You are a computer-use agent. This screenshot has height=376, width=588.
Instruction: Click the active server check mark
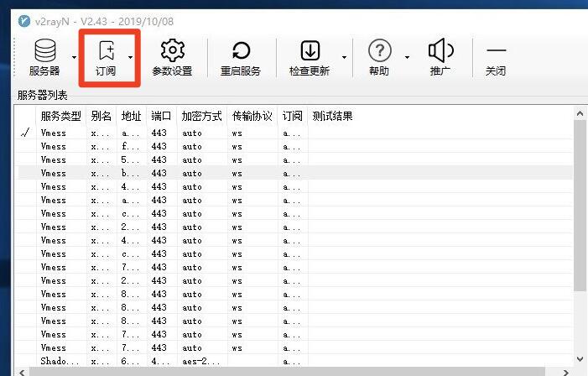pos(25,133)
